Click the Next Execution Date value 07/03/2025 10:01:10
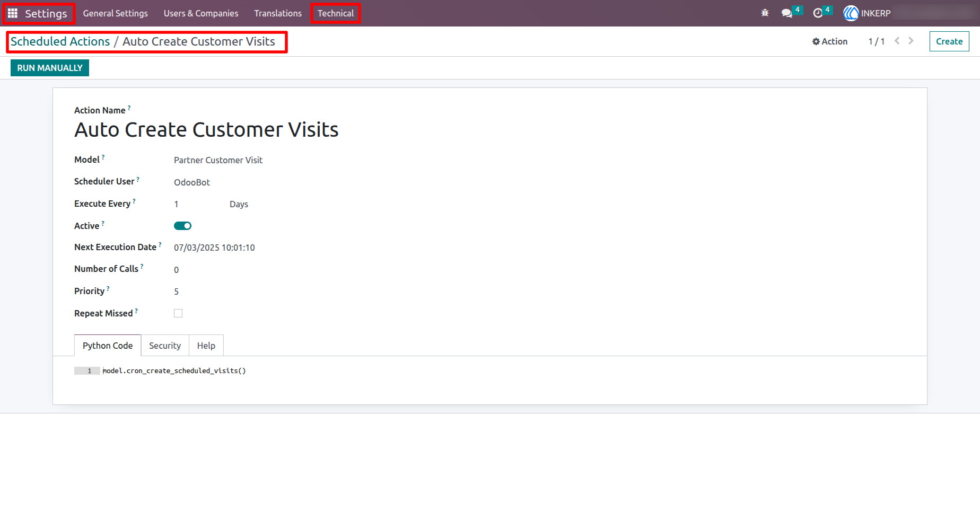 tap(214, 248)
